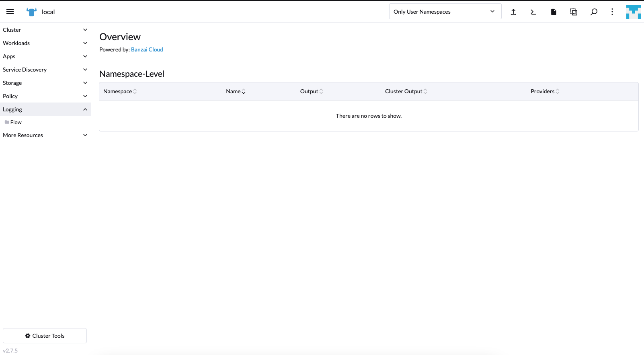The width and height of the screenshot is (644, 355).
Task: Sort by Cluster Output arrows
Action: (425, 91)
